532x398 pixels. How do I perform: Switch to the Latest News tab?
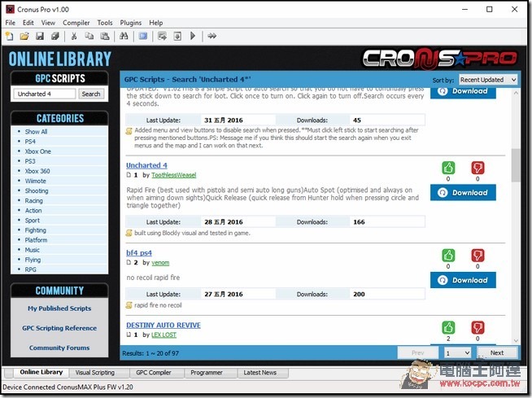pyautogui.click(x=259, y=373)
